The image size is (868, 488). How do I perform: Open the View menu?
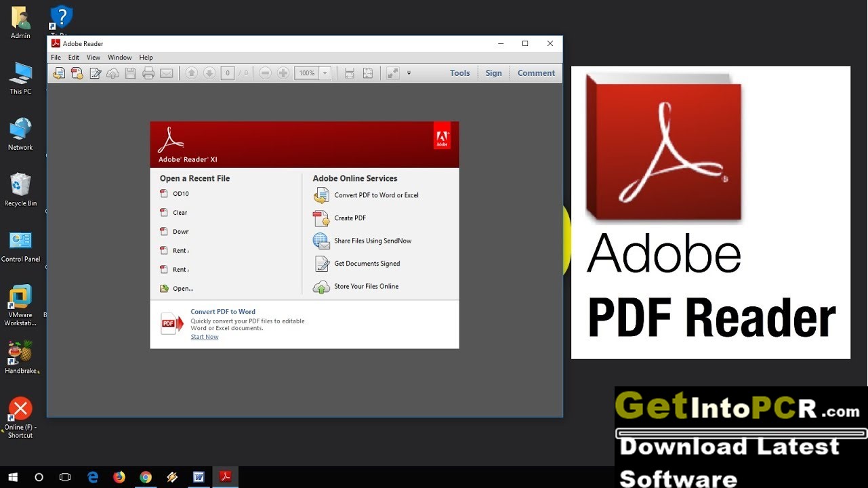94,58
